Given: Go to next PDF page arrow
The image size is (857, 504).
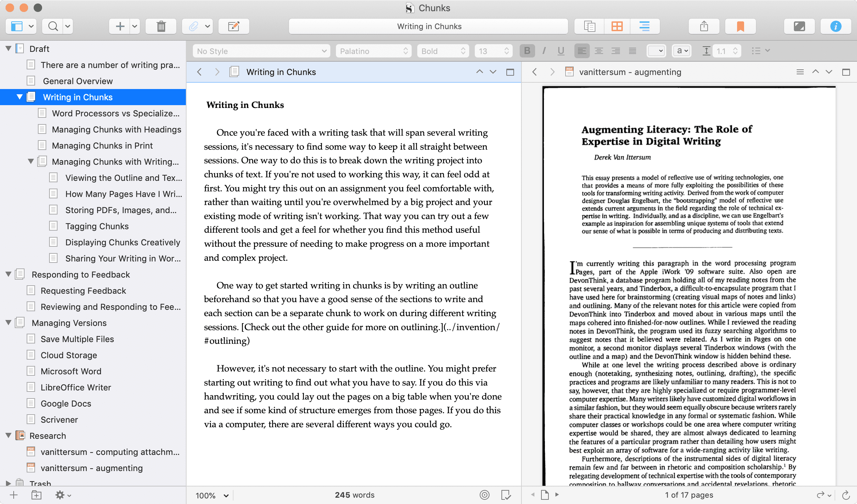Looking at the screenshot, I should coord(557,495).
